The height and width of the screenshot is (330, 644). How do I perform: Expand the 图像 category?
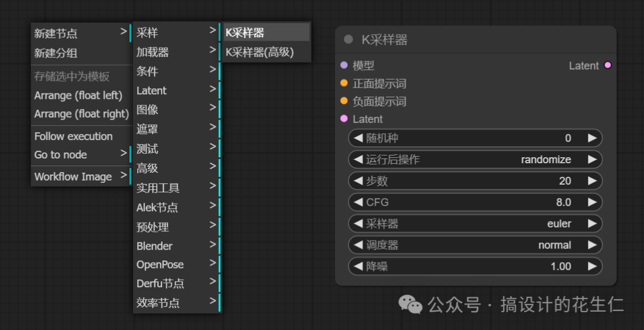pos(178,110)
